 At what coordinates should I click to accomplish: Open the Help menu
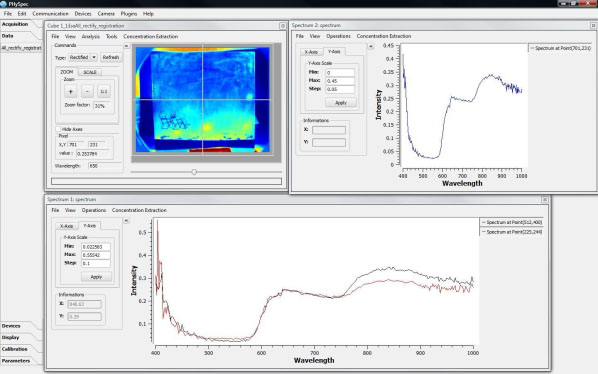point(148,14)
